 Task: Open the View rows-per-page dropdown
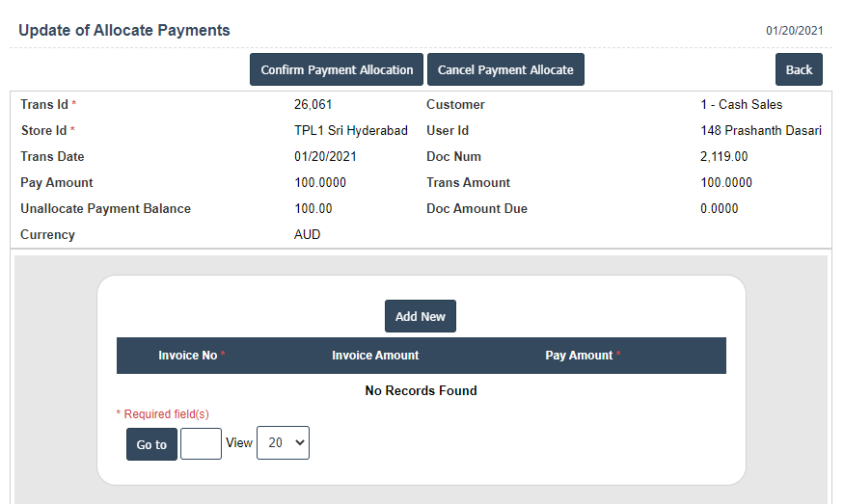pos(283,443)
